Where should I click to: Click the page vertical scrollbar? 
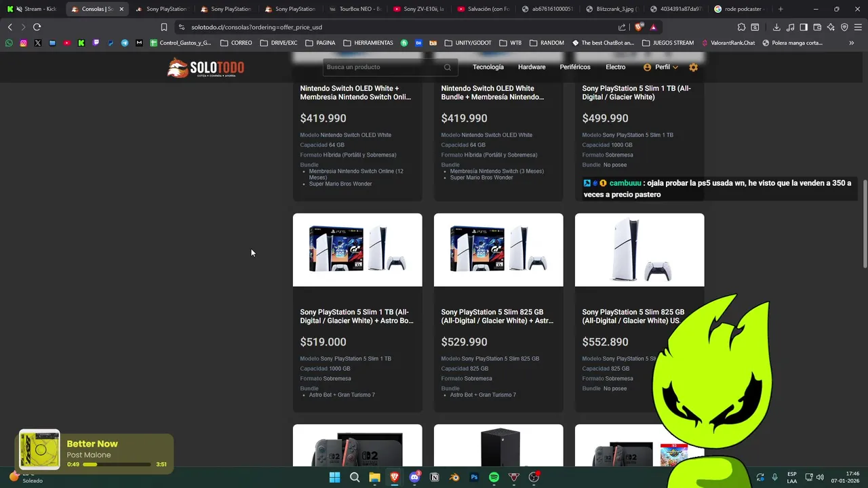pos(865,224)
